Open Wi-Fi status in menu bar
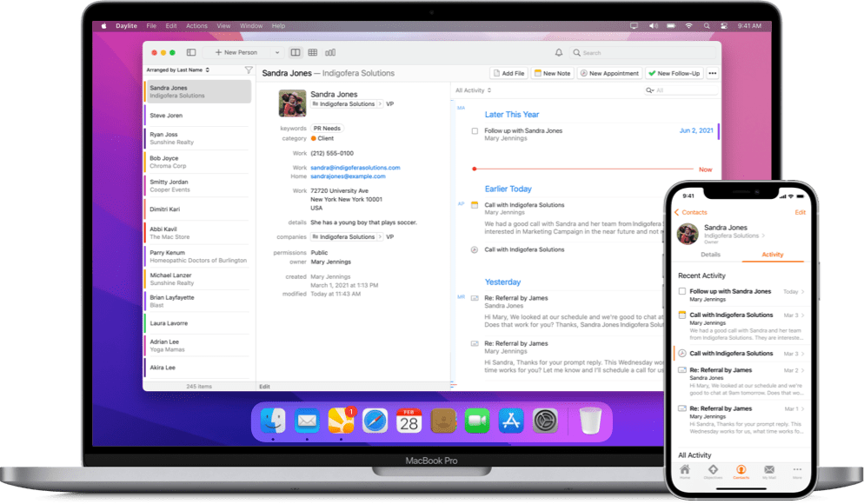This screenshot has height=504, width=864. click(x=688, y=26)
